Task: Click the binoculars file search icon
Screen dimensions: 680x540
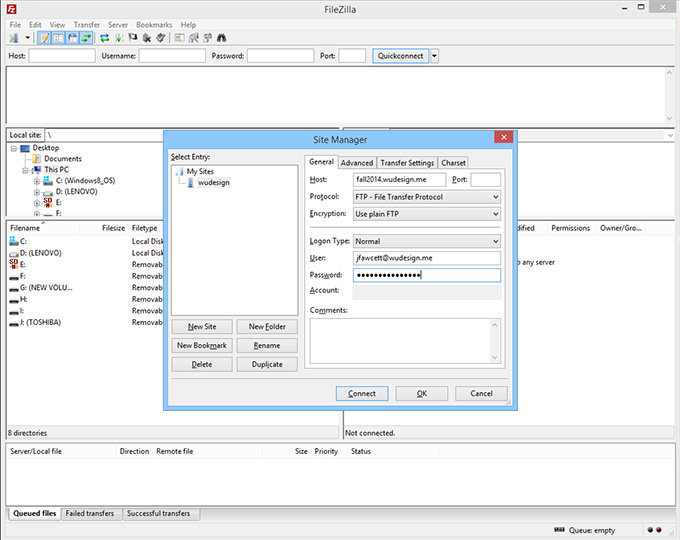Action: click(222, 38)
